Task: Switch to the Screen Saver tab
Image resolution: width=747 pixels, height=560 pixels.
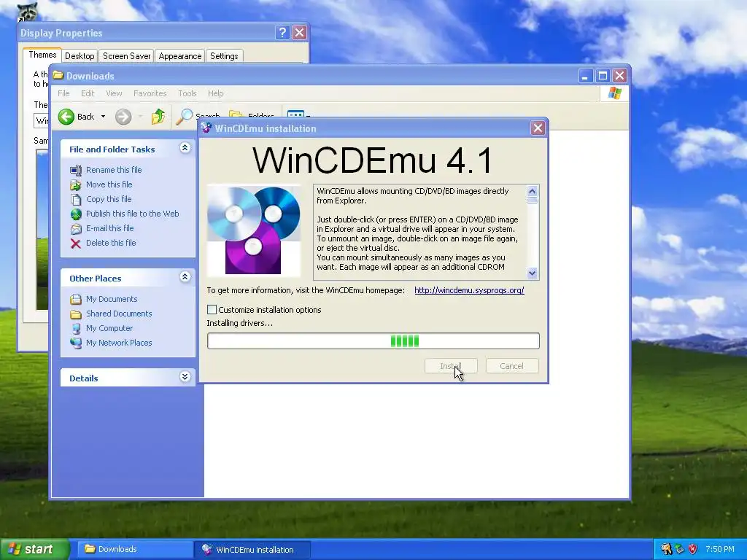Action: click(127, 56)
